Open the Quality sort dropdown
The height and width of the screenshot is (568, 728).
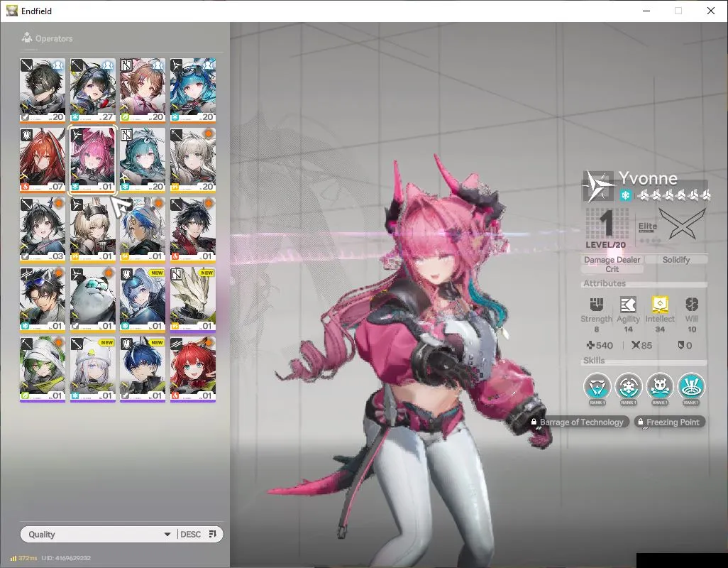99,534
